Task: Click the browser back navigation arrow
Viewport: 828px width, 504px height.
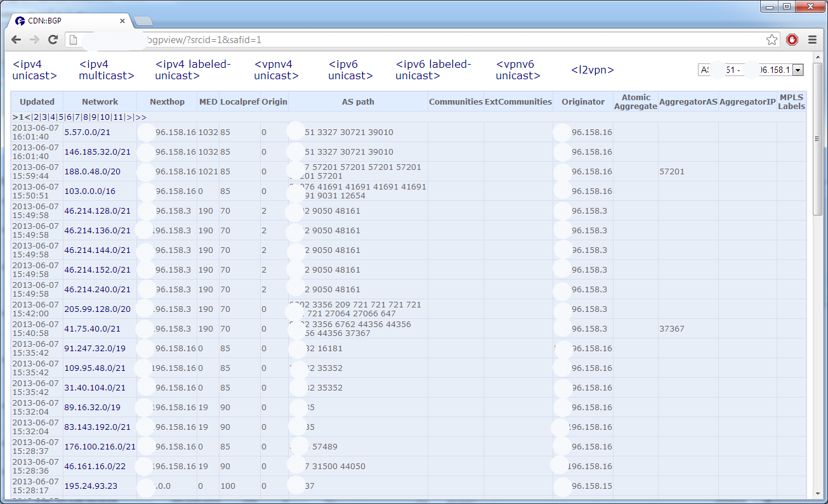Action: click(16, 39)
